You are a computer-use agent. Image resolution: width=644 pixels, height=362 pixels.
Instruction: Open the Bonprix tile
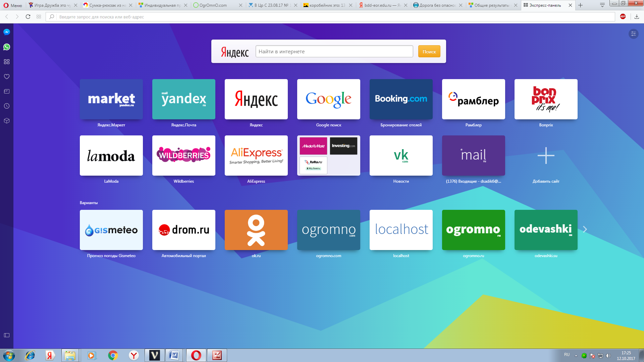[x=546, y=99]
